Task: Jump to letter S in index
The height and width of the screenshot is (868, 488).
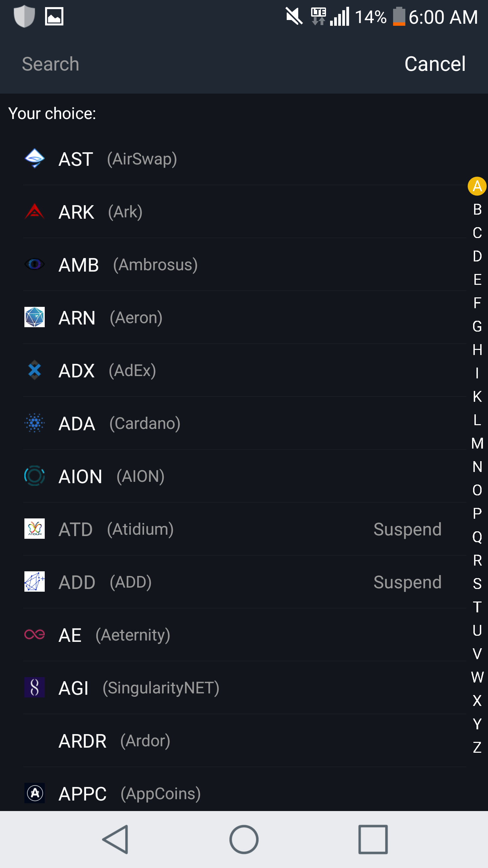Action: pyautogui.click(x=477, y=584)
